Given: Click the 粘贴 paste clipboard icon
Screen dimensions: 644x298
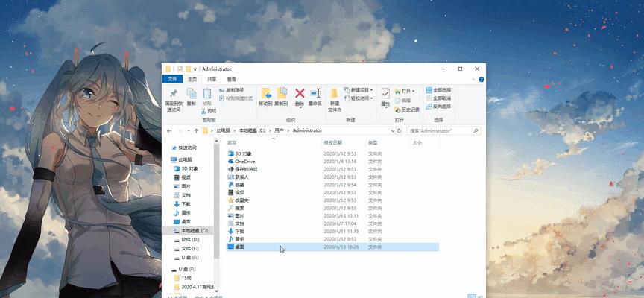Looking at the screenshot, I should (x=207, y=94).
